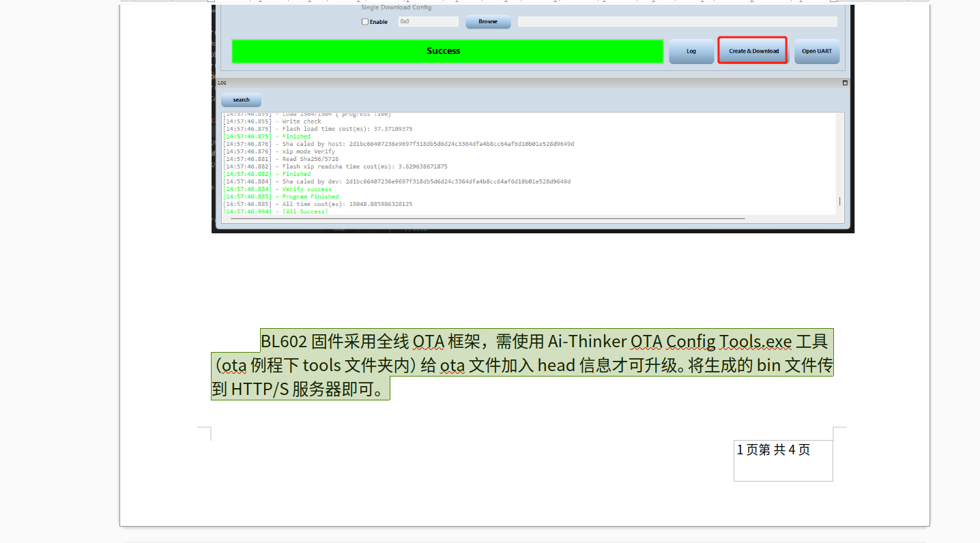The width and height of the screenshot is (980, 543).
Task: Click 'Tools.exe' underlined word in the paragraph
Action: pyautogui.click(x=755, y=341)
